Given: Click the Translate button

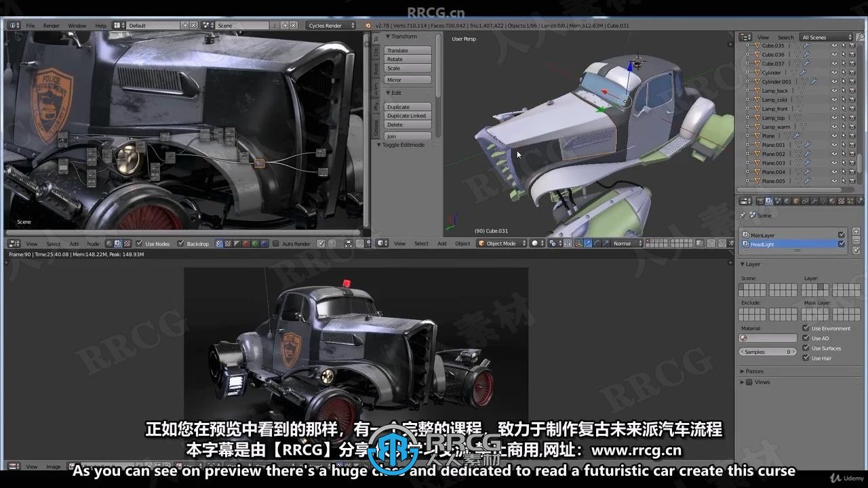Looking at the screenshot, I should click(408, 51).
